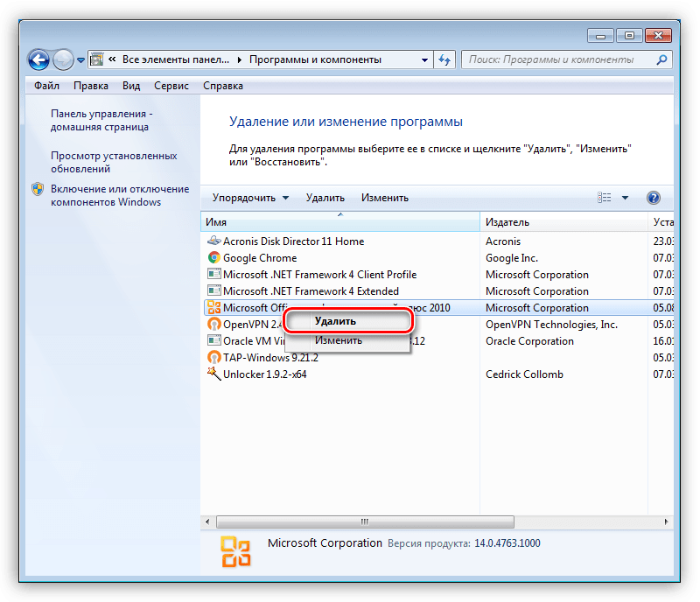This screenshot has width=700, height=602.
Task: Click the Acronis Disk Director icon
Action: pyautogui.click(x=214, y=241)
